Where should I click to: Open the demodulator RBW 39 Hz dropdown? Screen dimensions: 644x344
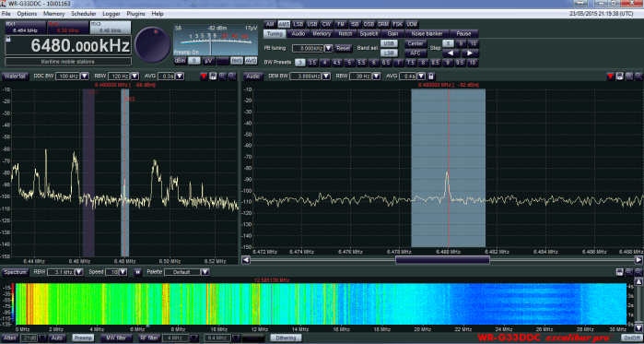point(375,77)
